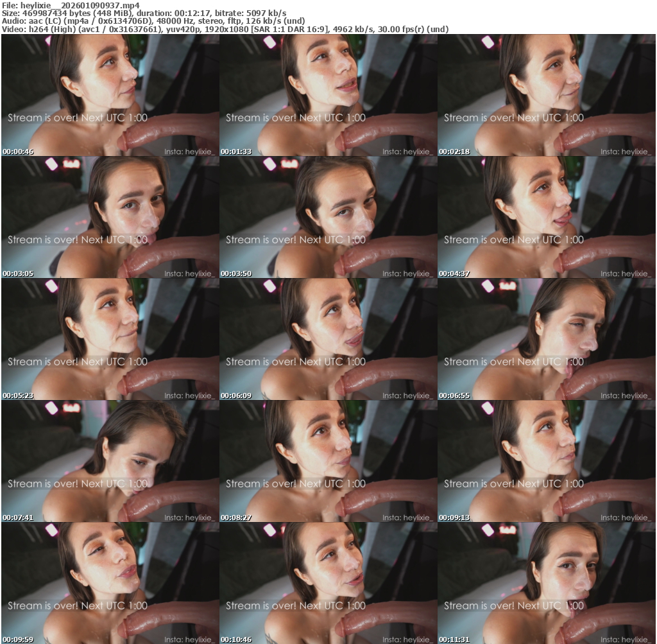657x644 pixels.
Task: Click the frame stamped 00:08:27
Action: (328, 461)
